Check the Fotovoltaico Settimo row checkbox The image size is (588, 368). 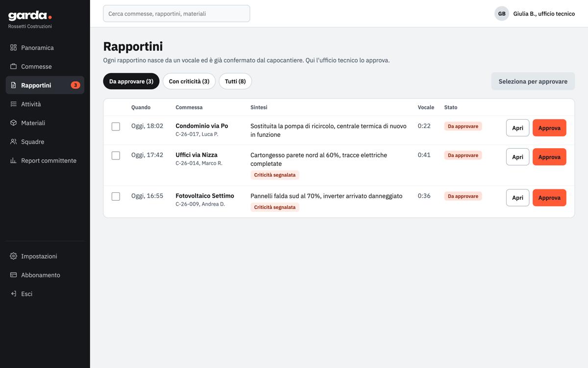(116, 196)
